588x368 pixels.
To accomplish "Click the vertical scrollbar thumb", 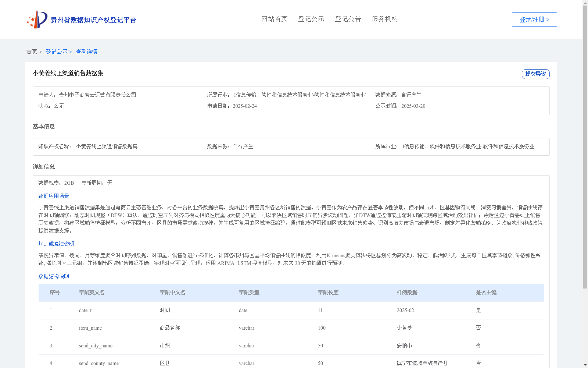I will 585,147.
